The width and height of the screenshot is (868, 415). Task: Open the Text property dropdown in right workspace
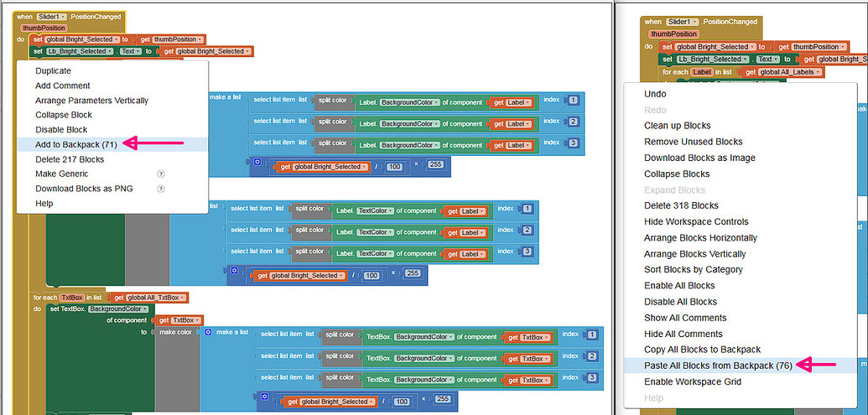point(768,60)
